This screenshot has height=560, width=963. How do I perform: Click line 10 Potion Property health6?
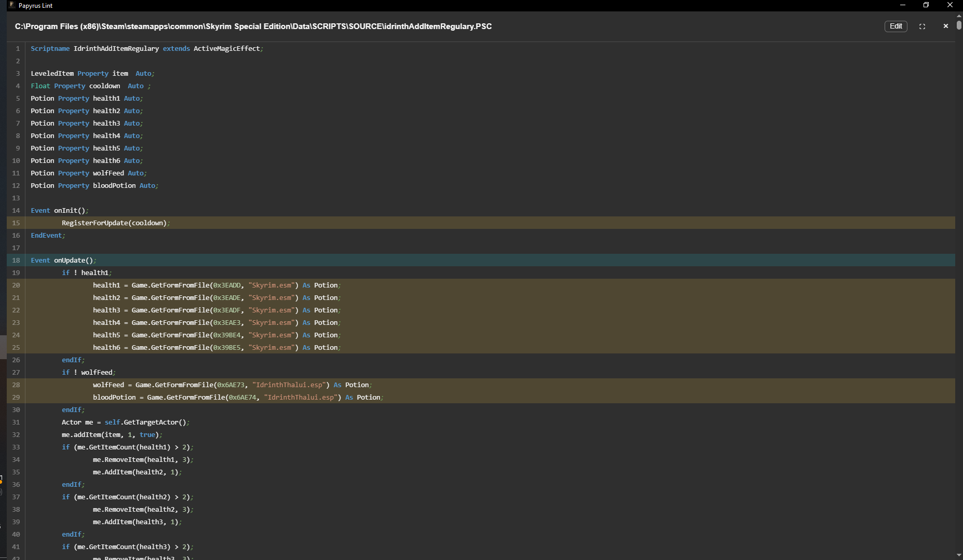pos(87,160)
